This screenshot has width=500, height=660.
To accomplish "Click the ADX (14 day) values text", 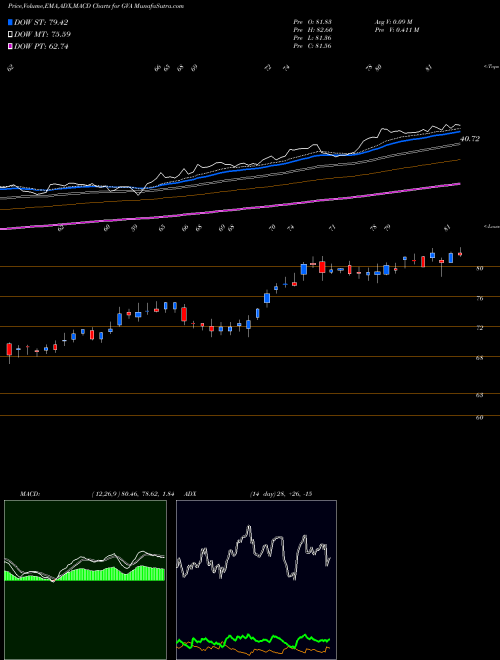I will 280,494.
